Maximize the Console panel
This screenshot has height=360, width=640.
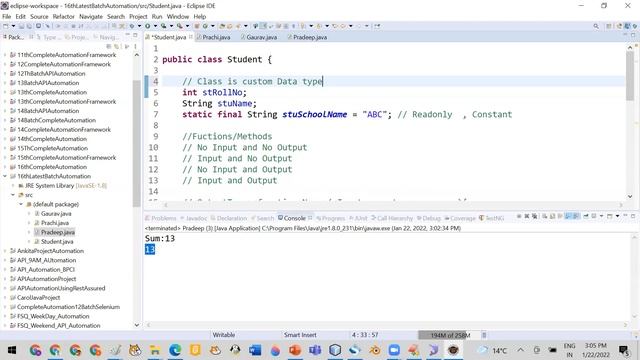point(633,216)
